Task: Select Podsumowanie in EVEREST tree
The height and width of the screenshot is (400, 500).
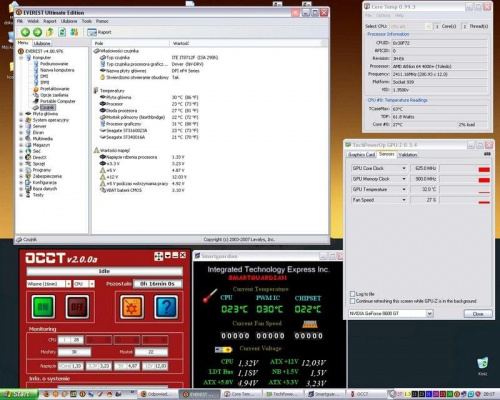Action: (54, 64)
